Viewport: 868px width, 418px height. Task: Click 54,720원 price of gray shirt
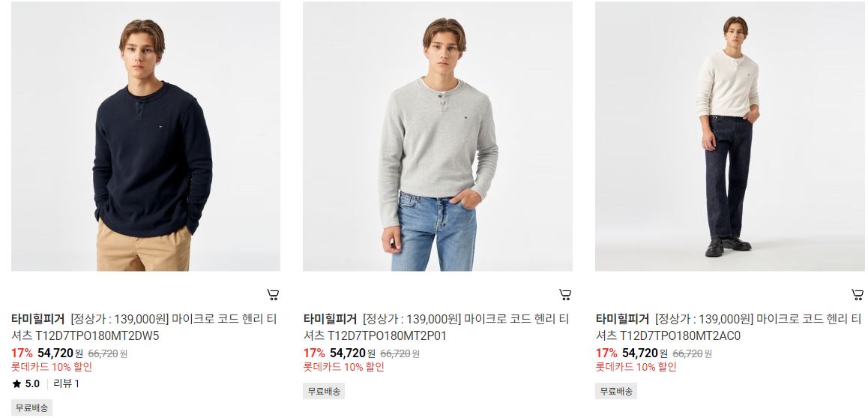352,353
